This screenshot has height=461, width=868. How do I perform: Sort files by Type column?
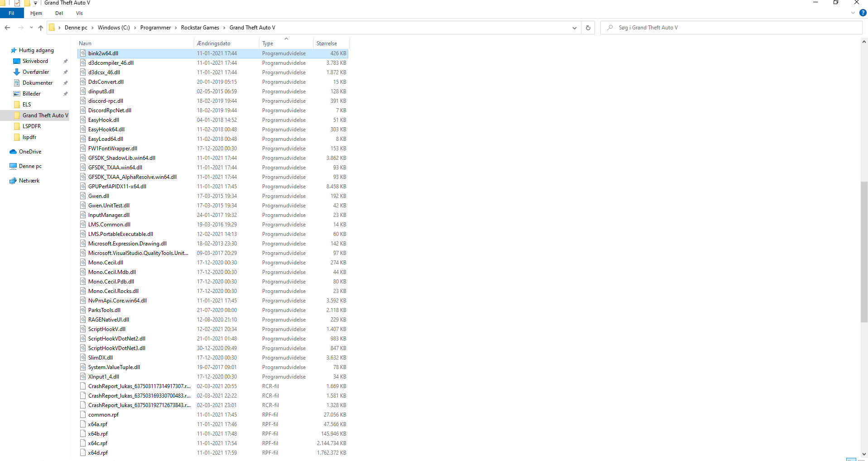287,43
